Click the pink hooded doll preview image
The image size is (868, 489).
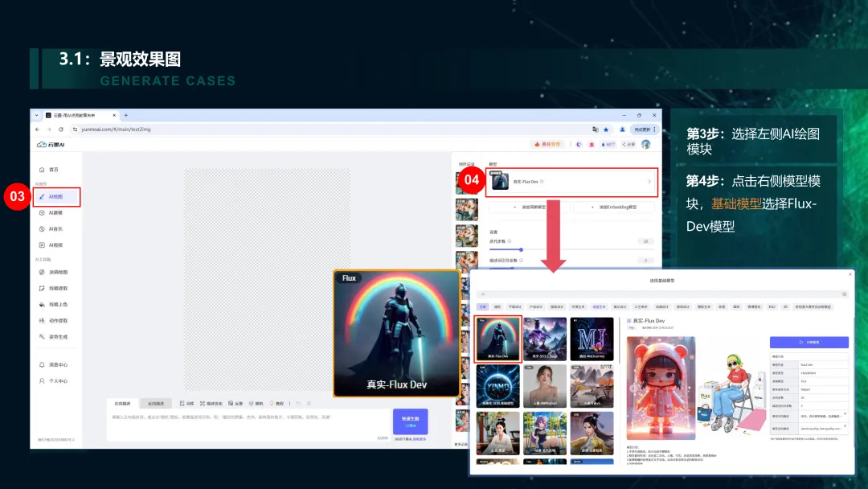[x=661, y=388]
